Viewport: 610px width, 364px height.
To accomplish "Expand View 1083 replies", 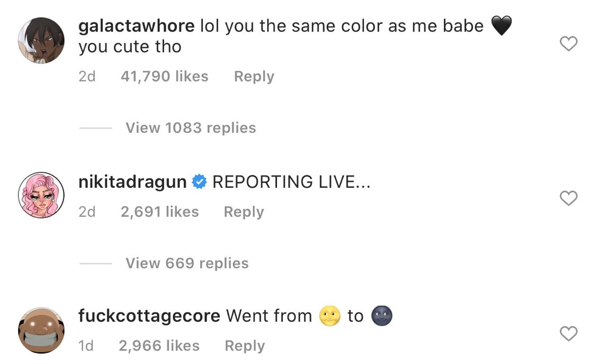I will tap(191, 128).
